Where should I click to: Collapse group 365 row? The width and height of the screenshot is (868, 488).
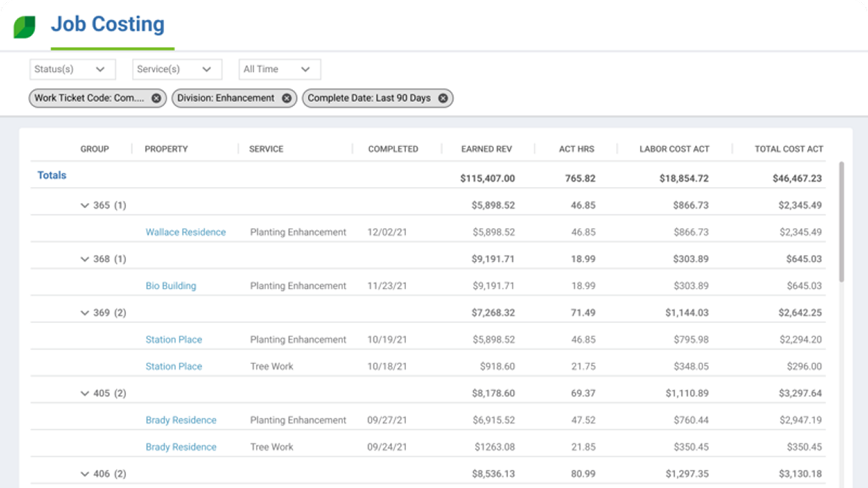pyautogui.click(x=84, y=206)
